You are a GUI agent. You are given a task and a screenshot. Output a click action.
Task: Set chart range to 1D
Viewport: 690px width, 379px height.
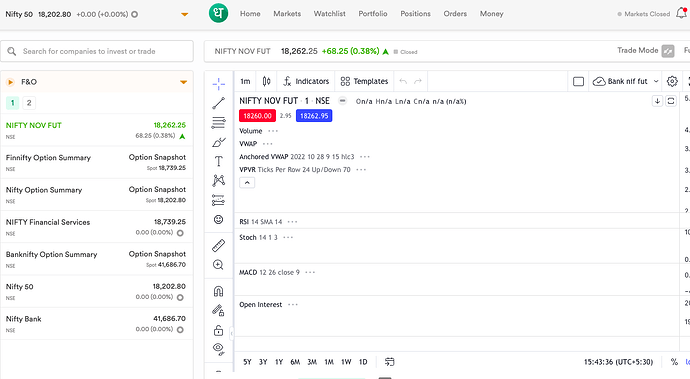point(363,362)
